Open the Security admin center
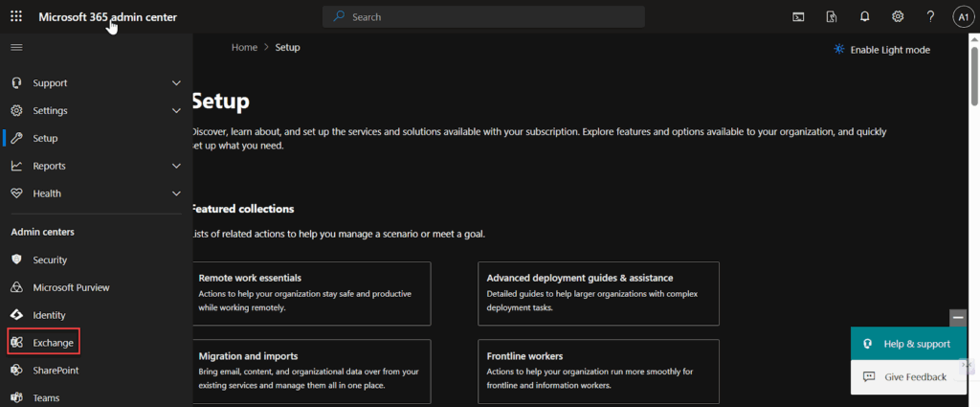The width and height of the screenshot is (980, 407). 50,260
